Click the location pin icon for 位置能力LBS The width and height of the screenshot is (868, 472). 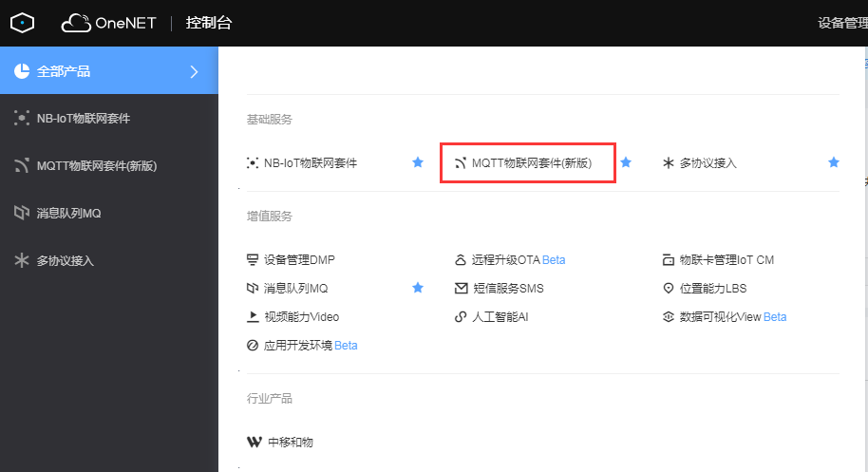point(669,288)
